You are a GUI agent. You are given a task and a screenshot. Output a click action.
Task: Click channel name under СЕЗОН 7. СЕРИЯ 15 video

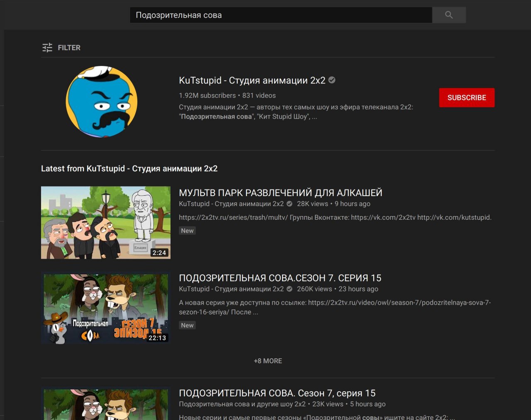coord(231,289)
